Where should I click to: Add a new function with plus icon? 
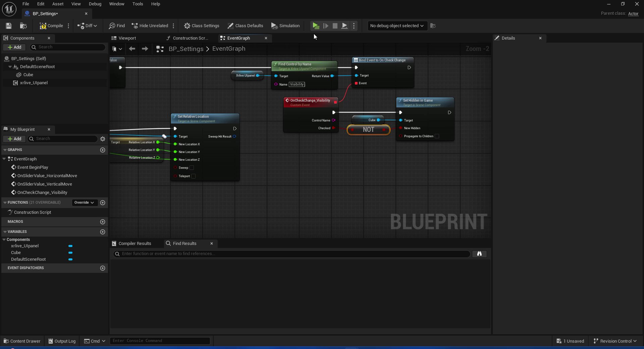(x=103, y=203)
